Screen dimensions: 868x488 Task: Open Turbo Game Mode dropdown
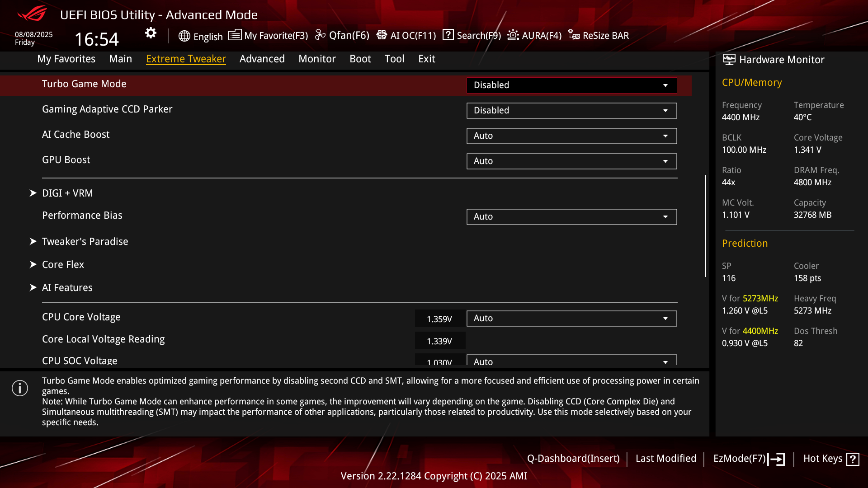[x=571, y=85]
